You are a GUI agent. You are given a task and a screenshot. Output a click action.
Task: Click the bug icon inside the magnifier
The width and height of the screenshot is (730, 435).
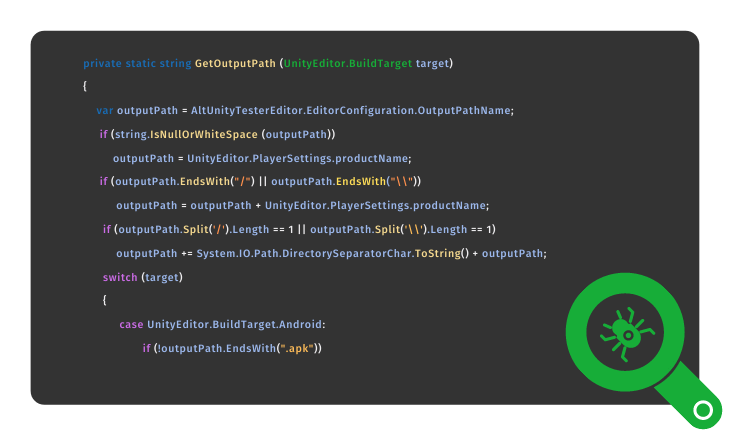(x=627, y=333)
